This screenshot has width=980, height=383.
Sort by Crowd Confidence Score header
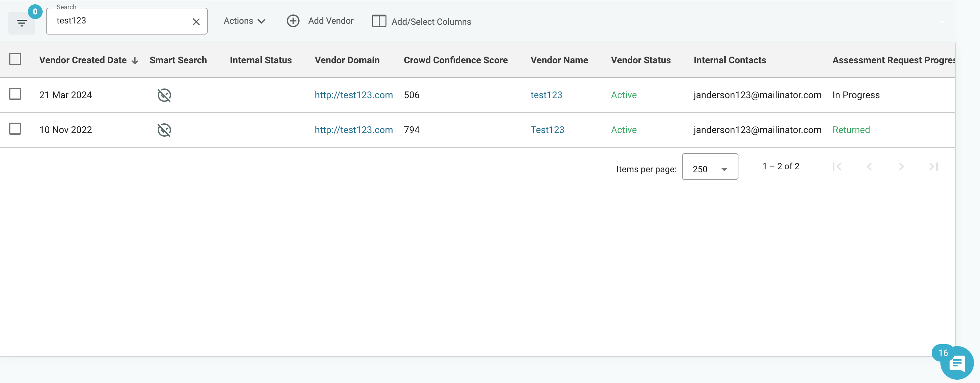pos(455,60)
